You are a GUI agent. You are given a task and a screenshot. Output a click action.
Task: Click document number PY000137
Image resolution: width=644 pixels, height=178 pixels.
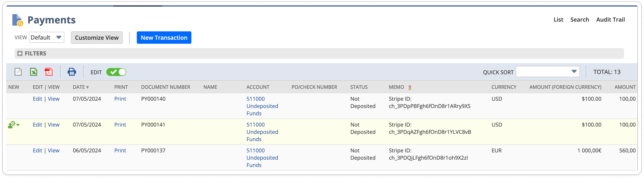point(153,151)
